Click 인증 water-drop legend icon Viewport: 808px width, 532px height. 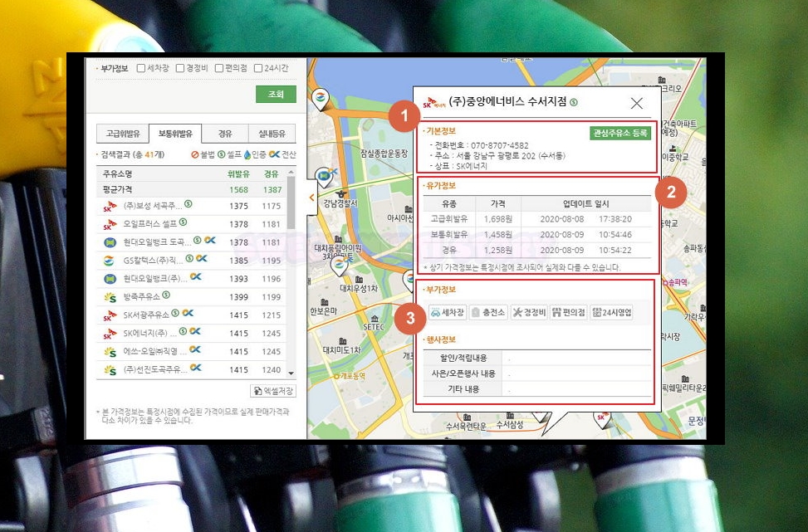(247, 154)
